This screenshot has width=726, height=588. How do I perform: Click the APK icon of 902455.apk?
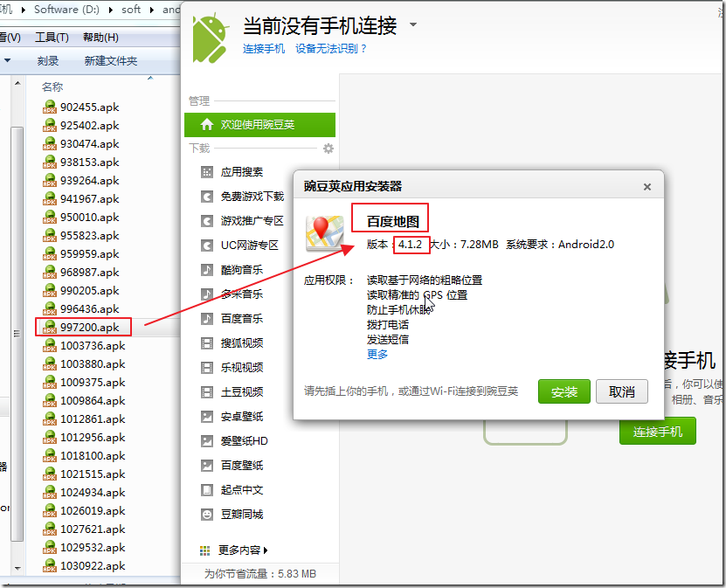[50, 107]
